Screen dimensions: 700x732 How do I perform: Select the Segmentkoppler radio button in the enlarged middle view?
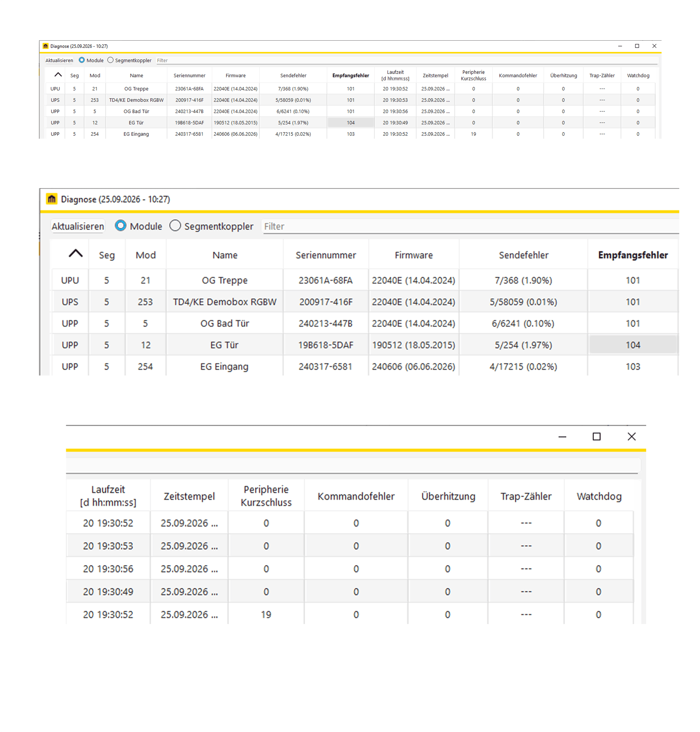(175, 225)
